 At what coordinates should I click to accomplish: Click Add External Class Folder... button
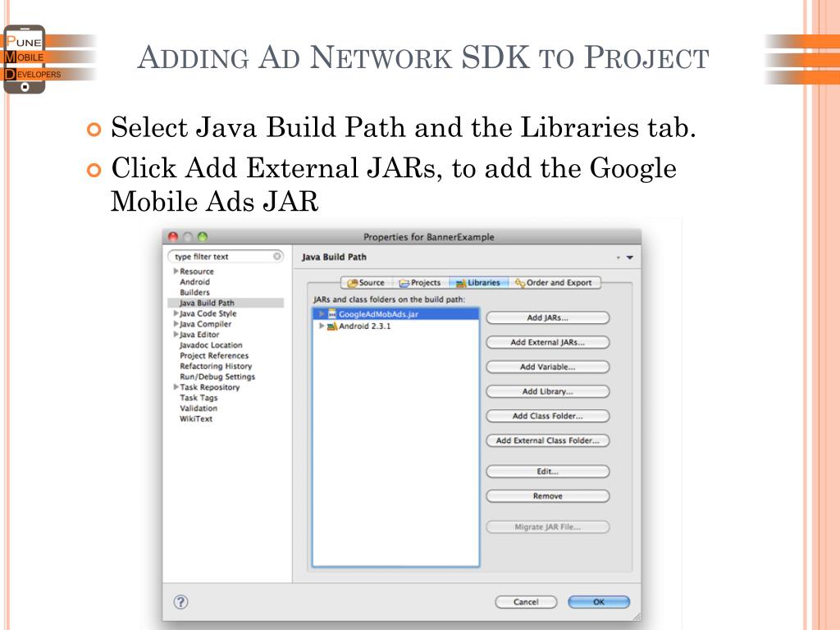547,441
